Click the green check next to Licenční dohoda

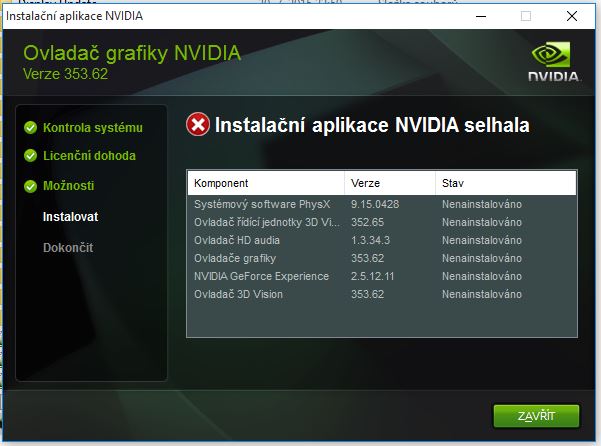click(30, 156)
